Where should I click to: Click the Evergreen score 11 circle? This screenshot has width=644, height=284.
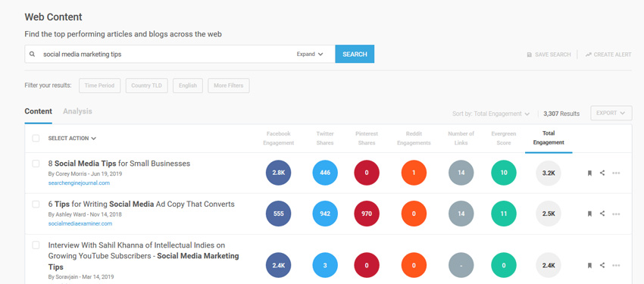(x=504, y=214)
